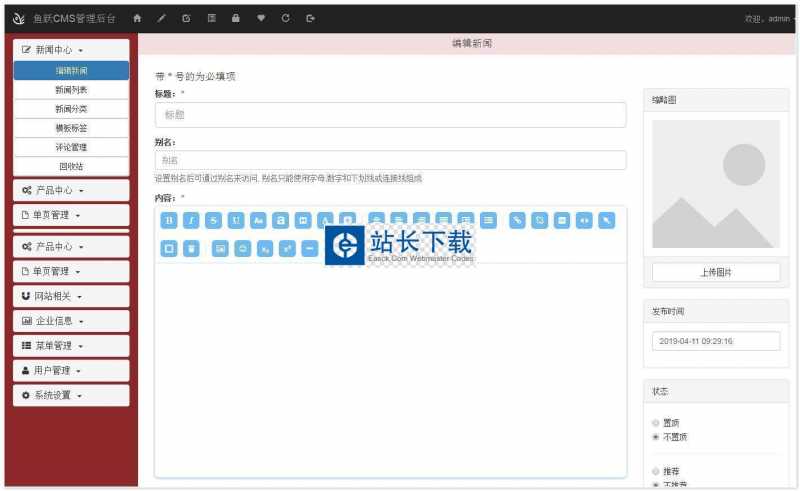The image size is (800, 491).
Task: Click the refresh icon in top bar
Action: [x=286, y=18]
